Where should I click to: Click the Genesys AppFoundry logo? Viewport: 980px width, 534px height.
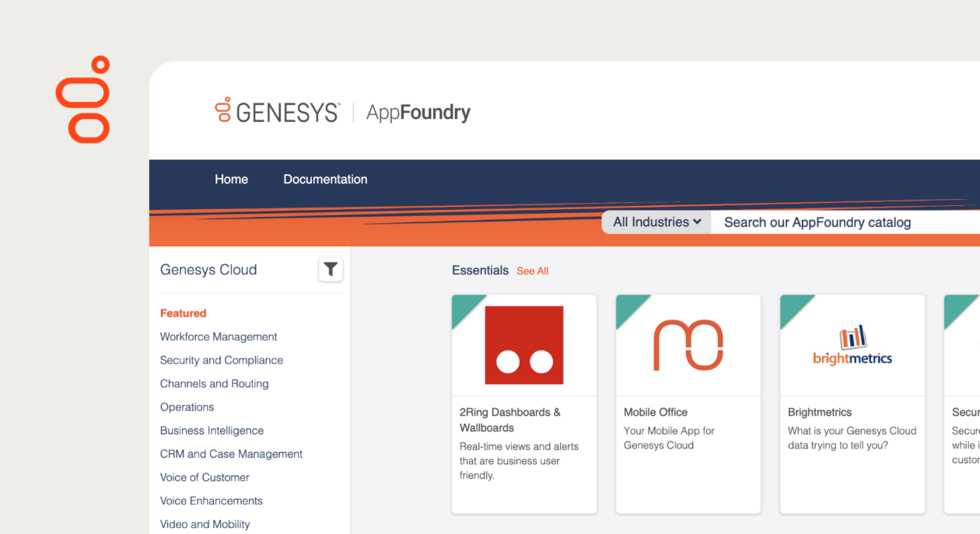click(342, 111)
